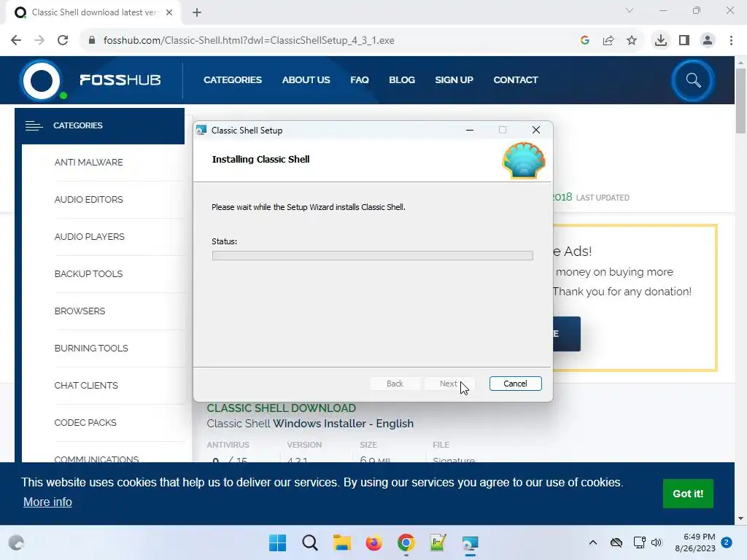Reload the page with the refresh icon
747x560 pixels.
[63, 40]
